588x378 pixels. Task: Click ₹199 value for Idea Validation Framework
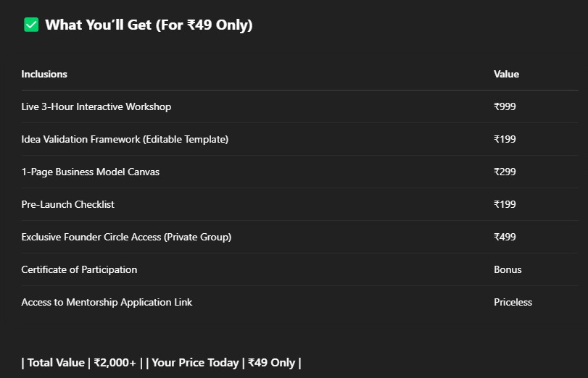click(x=505, y=139)
